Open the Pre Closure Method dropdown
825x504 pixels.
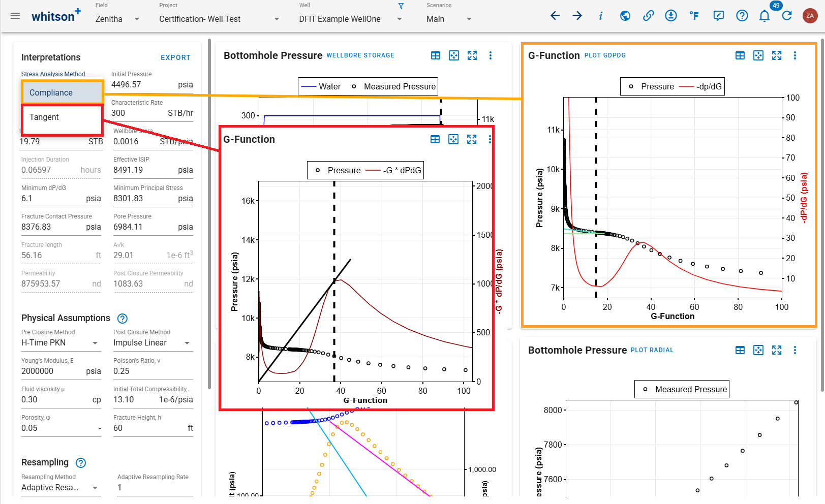point(96,342)
